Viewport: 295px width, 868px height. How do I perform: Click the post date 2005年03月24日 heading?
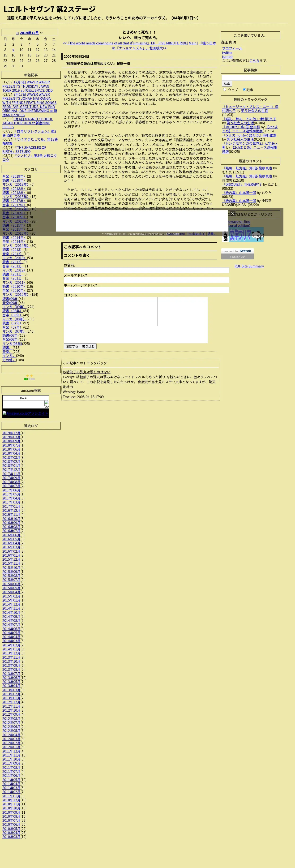(x=77, y=56)
